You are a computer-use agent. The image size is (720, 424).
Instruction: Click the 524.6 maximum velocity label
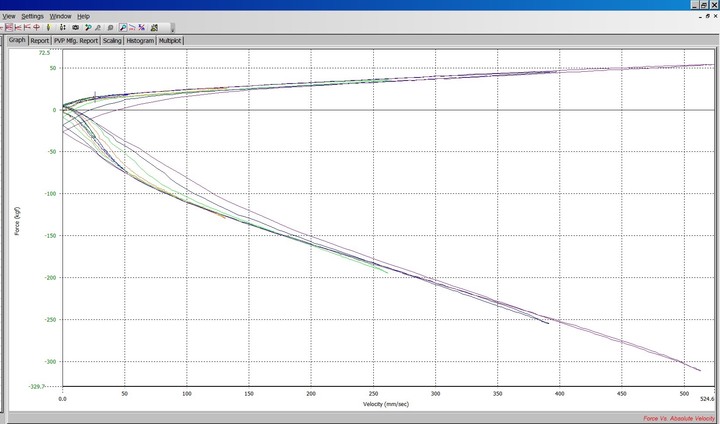click(x=707, y=399)
